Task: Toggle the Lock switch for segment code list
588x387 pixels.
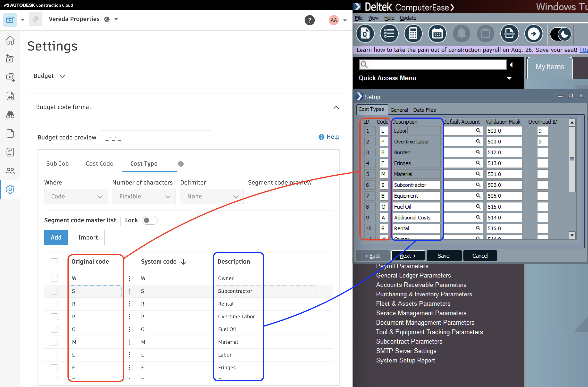Action: (150, 220)
